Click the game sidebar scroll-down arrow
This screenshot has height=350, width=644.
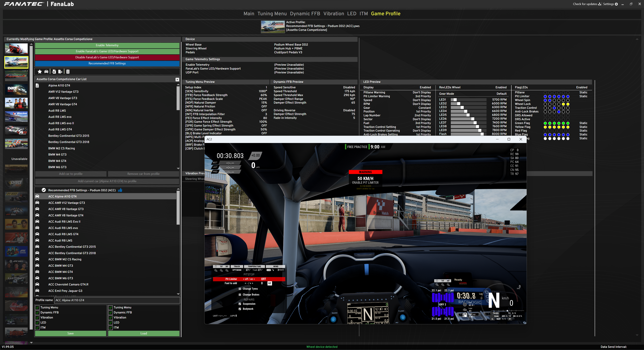coord(31,343)
